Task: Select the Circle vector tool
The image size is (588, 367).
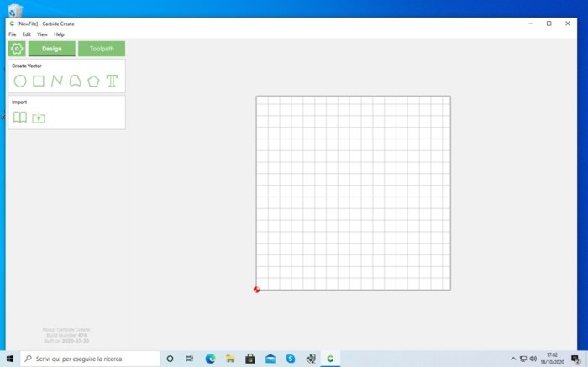Action: tap(20, 81)
